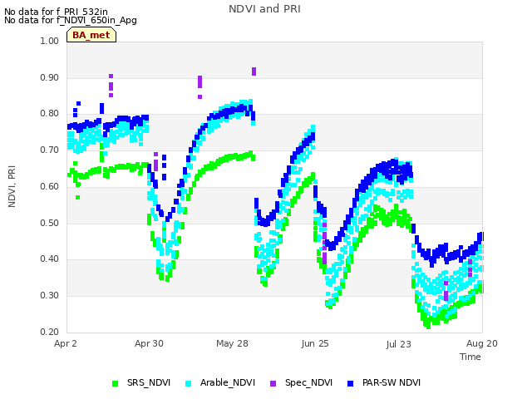Click the chart title NDVI and PRI
This screenshot has height=399, width=532.
coord(264,9)
